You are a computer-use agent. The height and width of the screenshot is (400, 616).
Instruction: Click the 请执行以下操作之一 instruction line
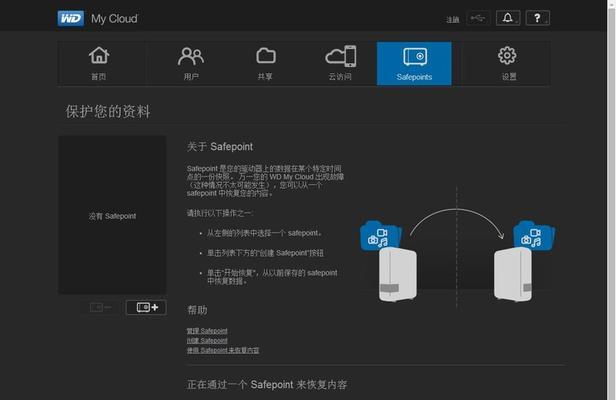point(220,213)
